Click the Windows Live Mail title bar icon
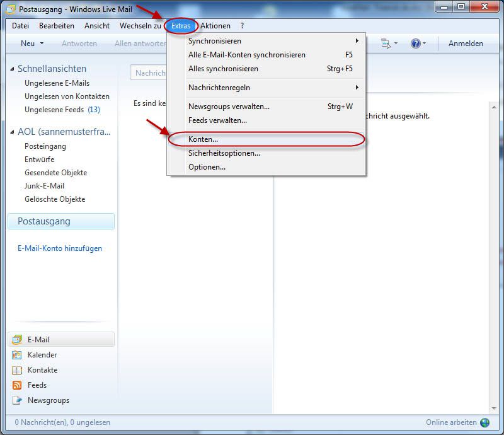Screen dimensions: 504x435 [x=11, y=9]
